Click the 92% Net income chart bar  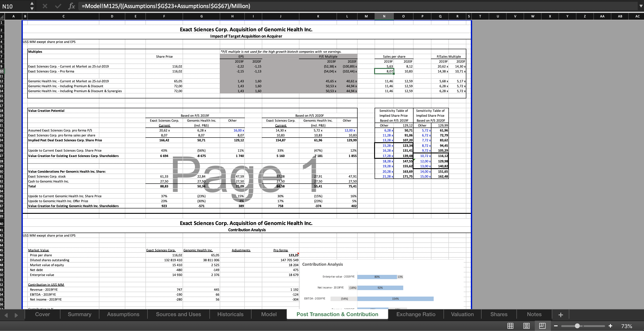[x=380, y=288]
